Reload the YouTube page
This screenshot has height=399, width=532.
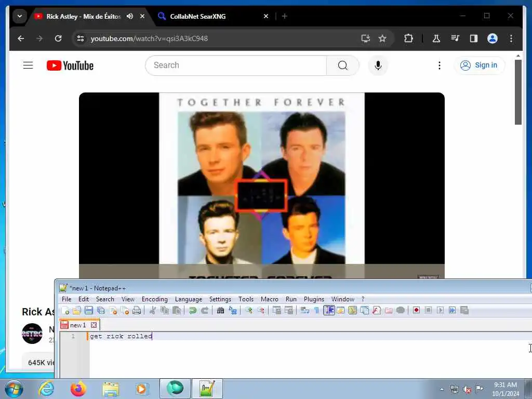pos(58,38)
